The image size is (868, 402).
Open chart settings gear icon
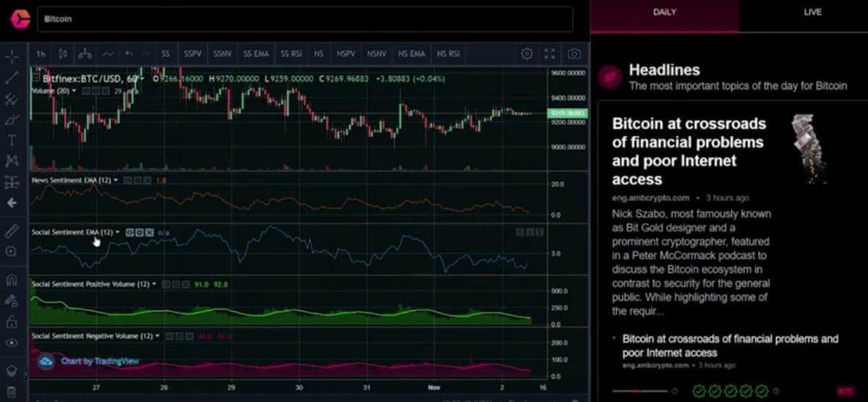click(527, 54)
